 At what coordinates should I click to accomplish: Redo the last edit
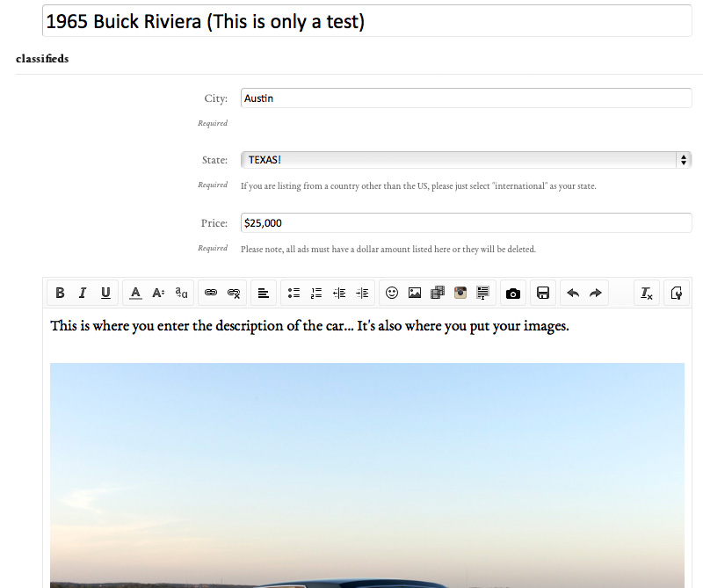tap(596, 293)
